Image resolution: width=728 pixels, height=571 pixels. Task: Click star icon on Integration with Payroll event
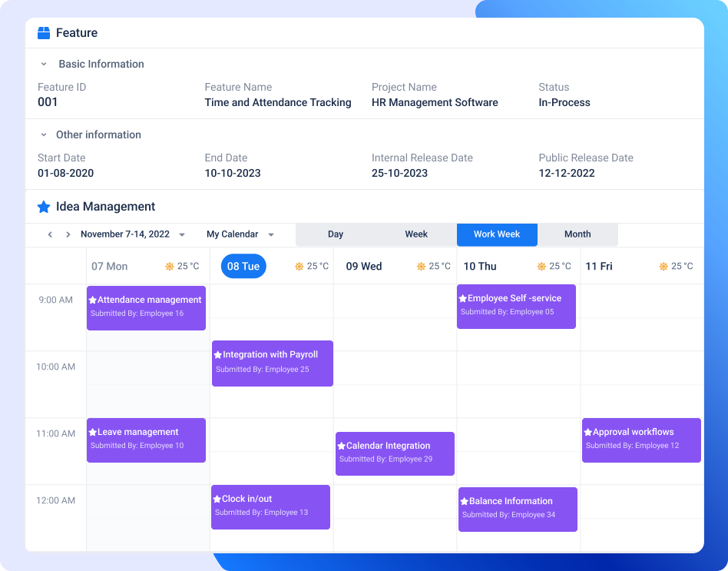click(218, 355)
